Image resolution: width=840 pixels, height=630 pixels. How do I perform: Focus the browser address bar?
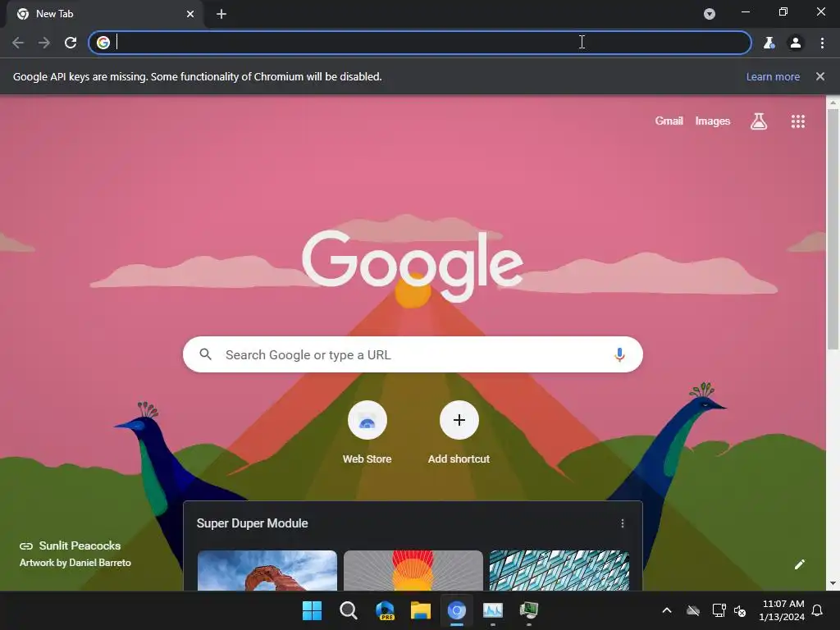(419, 43)
